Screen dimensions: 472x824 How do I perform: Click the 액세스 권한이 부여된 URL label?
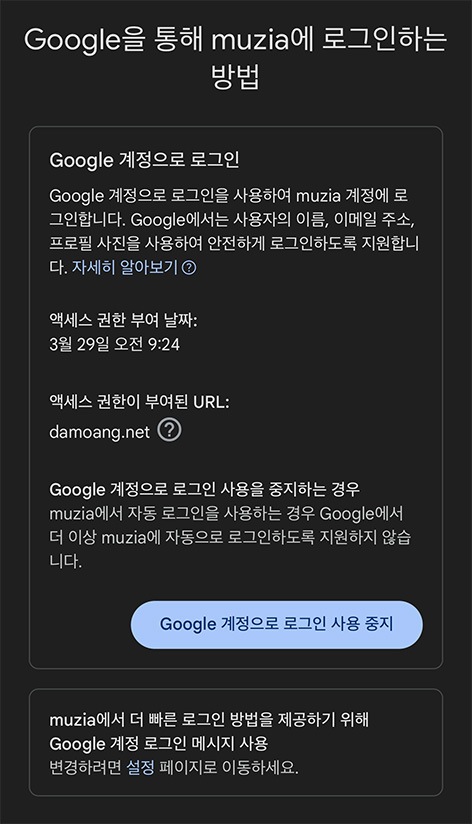pos(139,402)
